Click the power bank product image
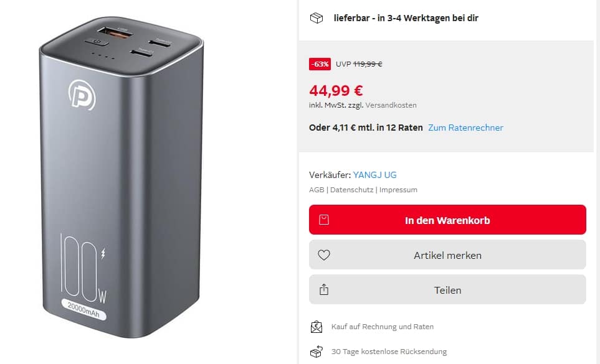This screenshot has width=600, height=364. coord(121,177)
